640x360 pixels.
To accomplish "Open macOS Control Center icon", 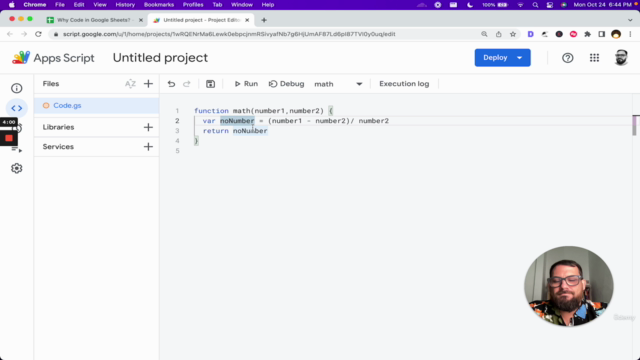I will tap(550, 5).
